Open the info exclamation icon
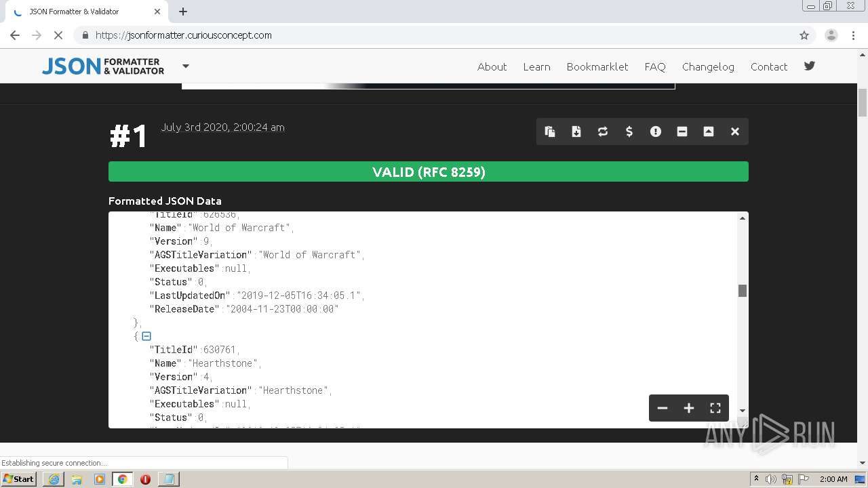The width and height of the screenshot is (868, 488). tap(656, 131)
